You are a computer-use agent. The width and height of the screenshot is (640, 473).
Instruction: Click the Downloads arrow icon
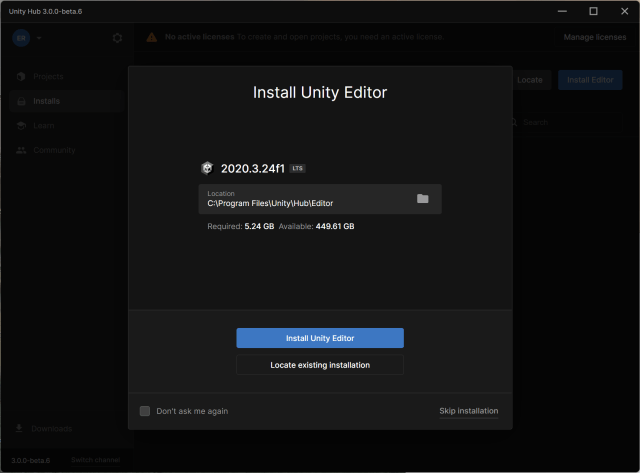[x=19, y=428]
